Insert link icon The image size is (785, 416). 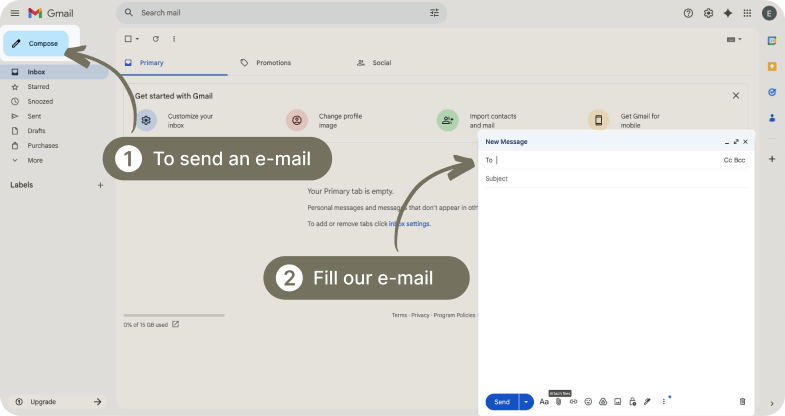(x=573, y=401)
